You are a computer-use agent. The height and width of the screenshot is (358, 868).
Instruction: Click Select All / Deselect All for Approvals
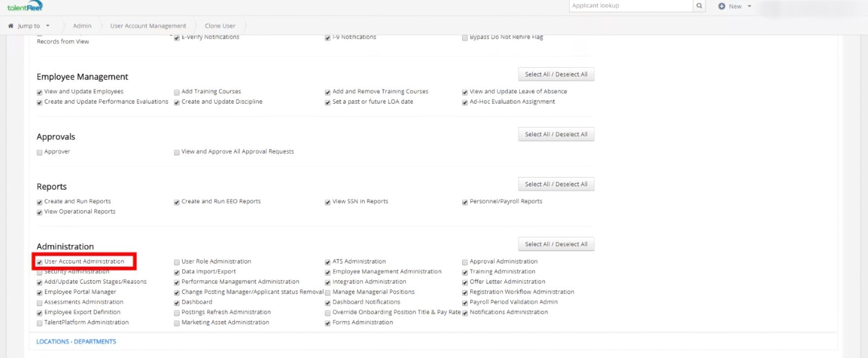(556, 134)
